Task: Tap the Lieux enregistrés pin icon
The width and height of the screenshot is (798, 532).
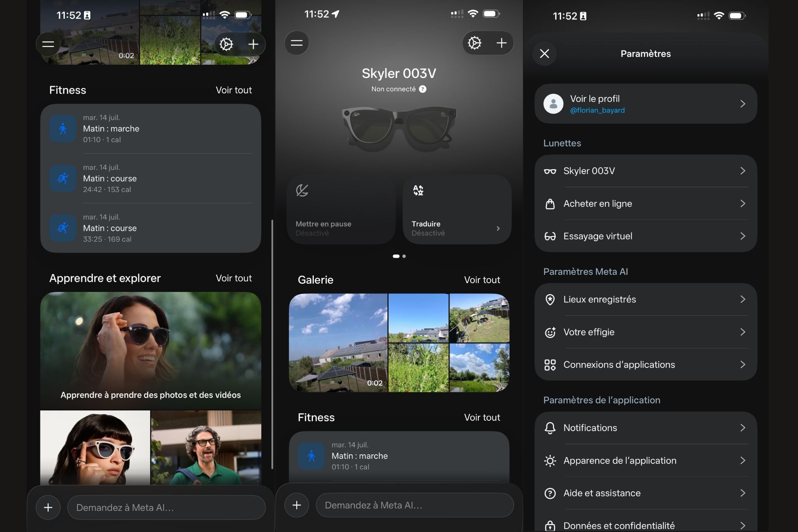Action: (x=550, y=300)
